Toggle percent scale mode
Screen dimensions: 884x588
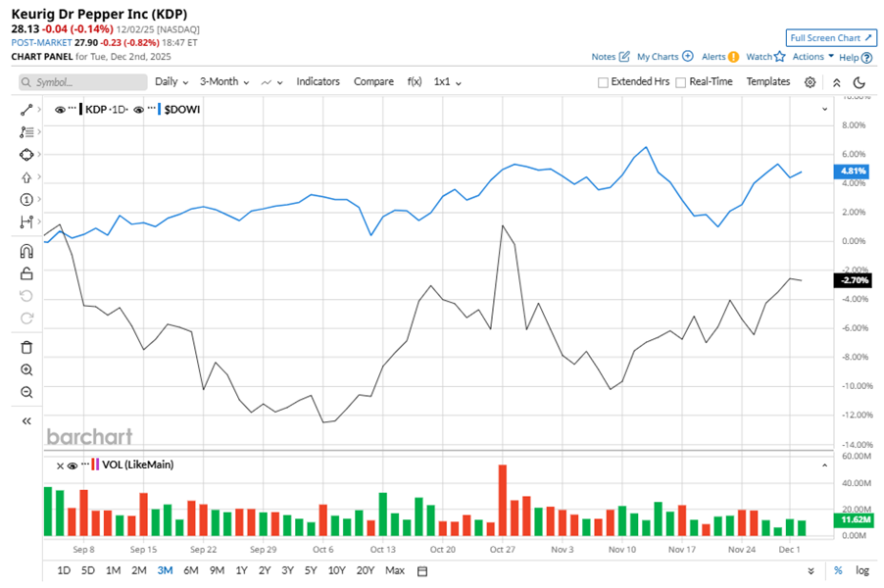[838, 570]
